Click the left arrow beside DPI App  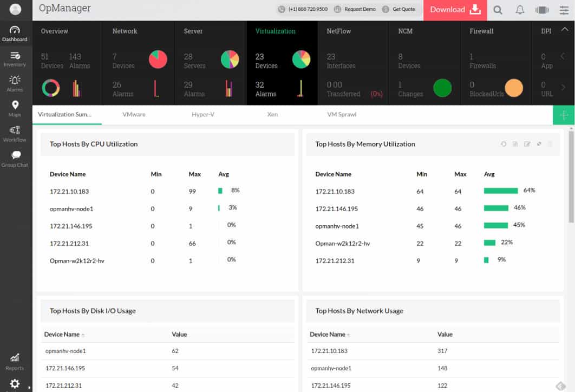563,56
